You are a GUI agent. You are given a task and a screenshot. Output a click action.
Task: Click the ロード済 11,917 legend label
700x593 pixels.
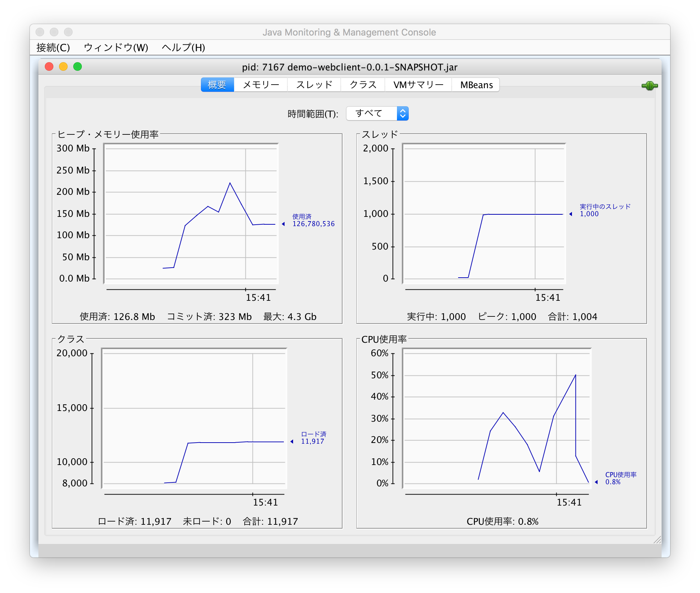click(x=313, y=438)
